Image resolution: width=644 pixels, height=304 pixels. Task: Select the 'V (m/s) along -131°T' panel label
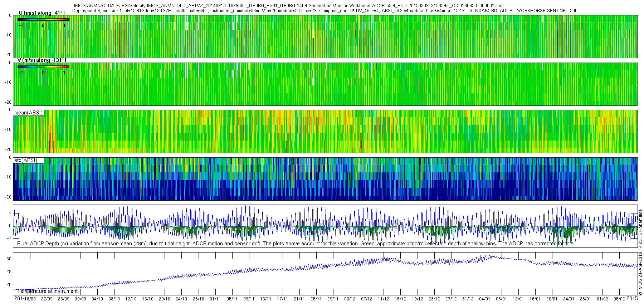(x=42, y=60)
